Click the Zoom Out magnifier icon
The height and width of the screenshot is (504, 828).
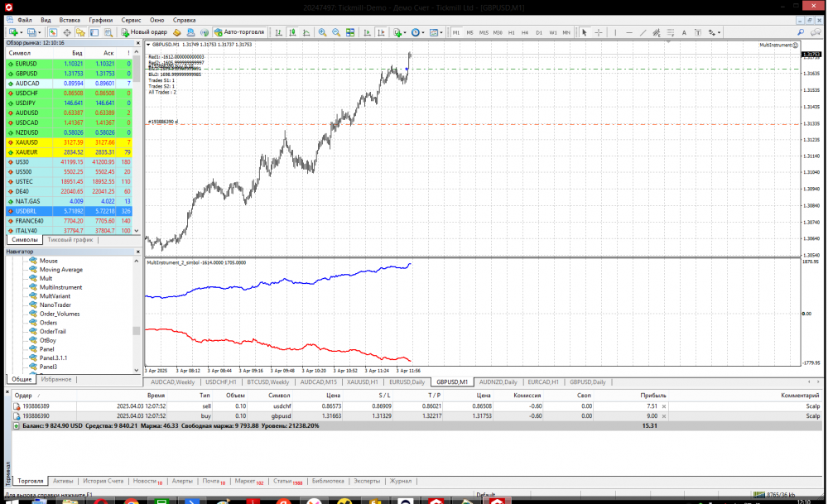click(336, 32)
